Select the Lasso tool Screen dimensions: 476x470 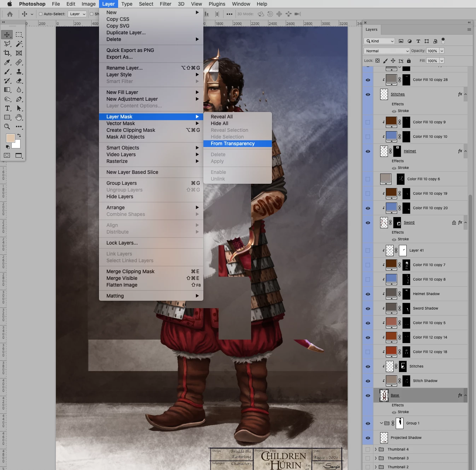(7, 44)
